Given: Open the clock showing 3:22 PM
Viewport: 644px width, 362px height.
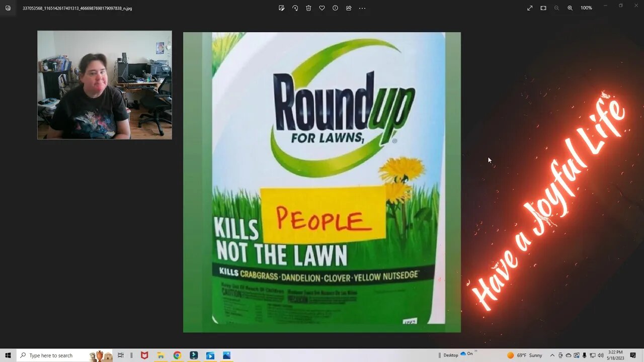Looking at the screenshot, I should pos(616,355).
